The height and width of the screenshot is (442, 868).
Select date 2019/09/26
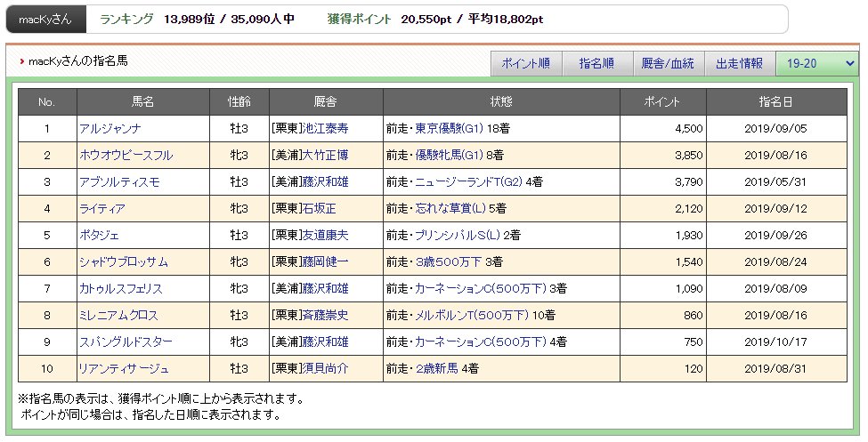coord(775,235)
